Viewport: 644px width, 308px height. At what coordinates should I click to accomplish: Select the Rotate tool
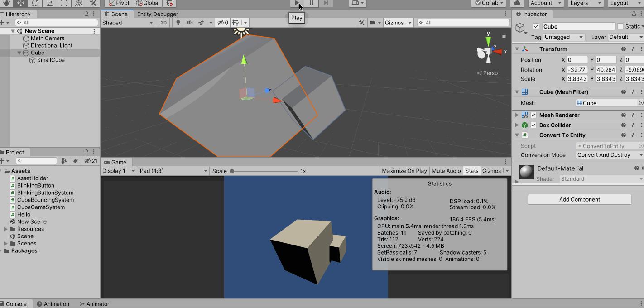pyautogui.click(x=35, y=3)
